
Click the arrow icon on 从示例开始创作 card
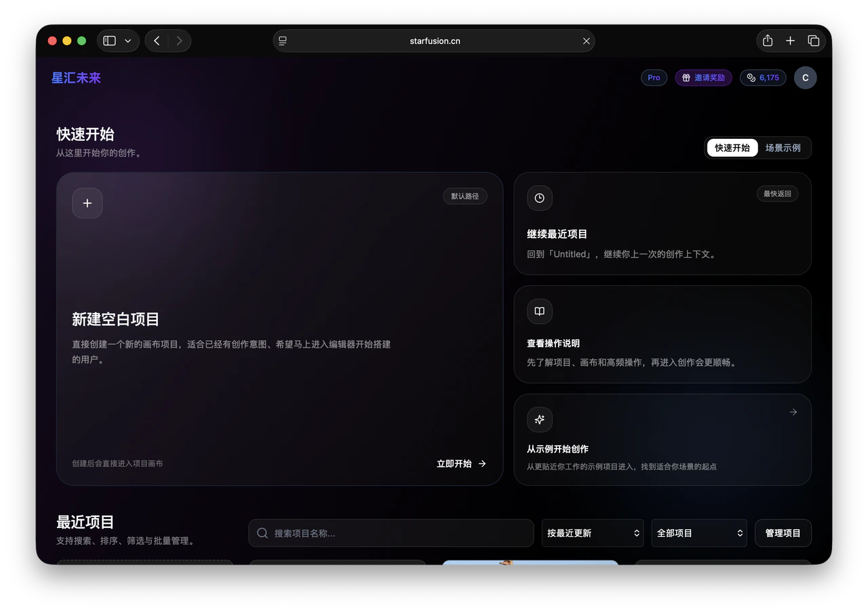[x=793, y=411]
